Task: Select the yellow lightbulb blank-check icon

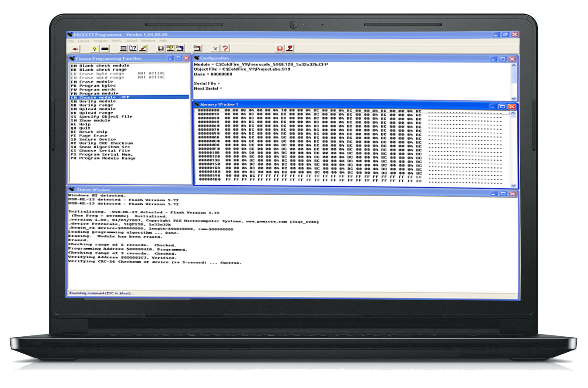Action: (94, 48)
